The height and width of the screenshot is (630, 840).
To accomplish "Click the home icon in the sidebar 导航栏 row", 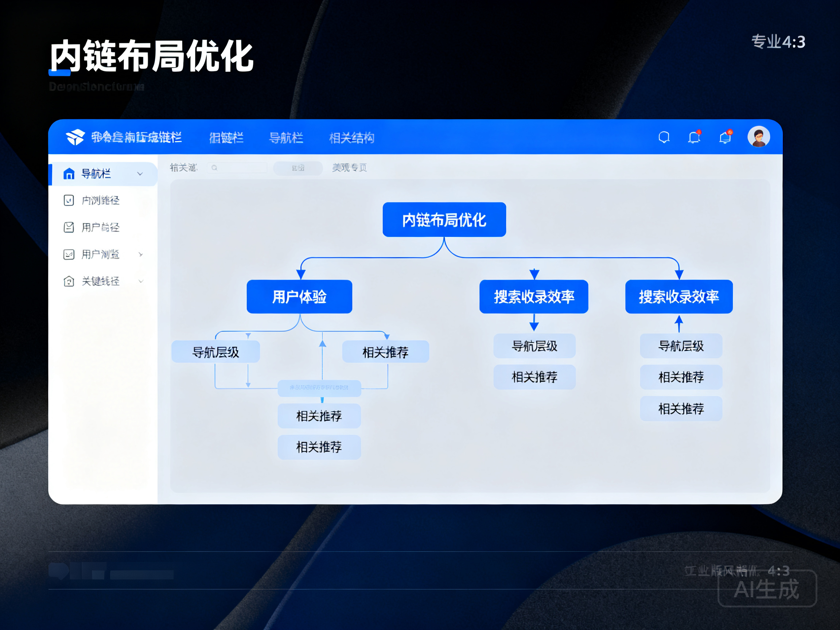I will click(x=69, y=174).
